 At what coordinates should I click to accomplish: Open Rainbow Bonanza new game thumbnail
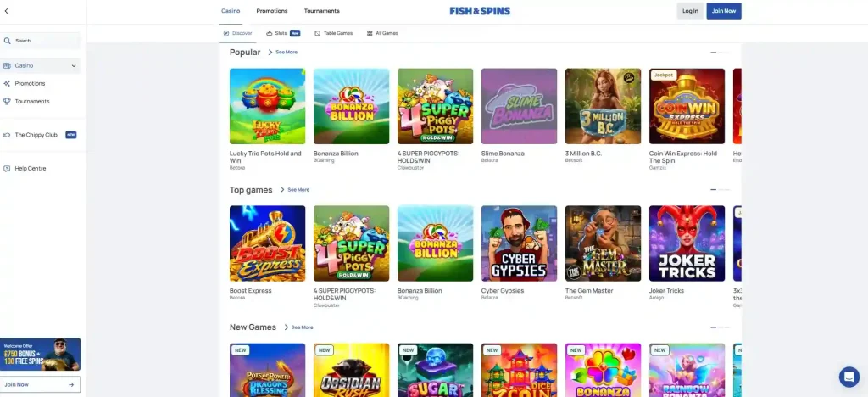687,371
